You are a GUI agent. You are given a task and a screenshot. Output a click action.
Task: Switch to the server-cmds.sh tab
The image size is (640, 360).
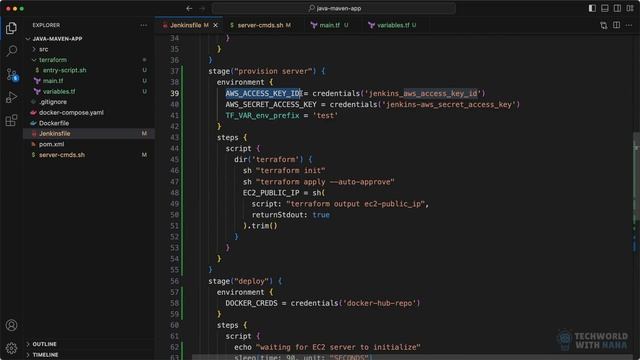[260, 25]
